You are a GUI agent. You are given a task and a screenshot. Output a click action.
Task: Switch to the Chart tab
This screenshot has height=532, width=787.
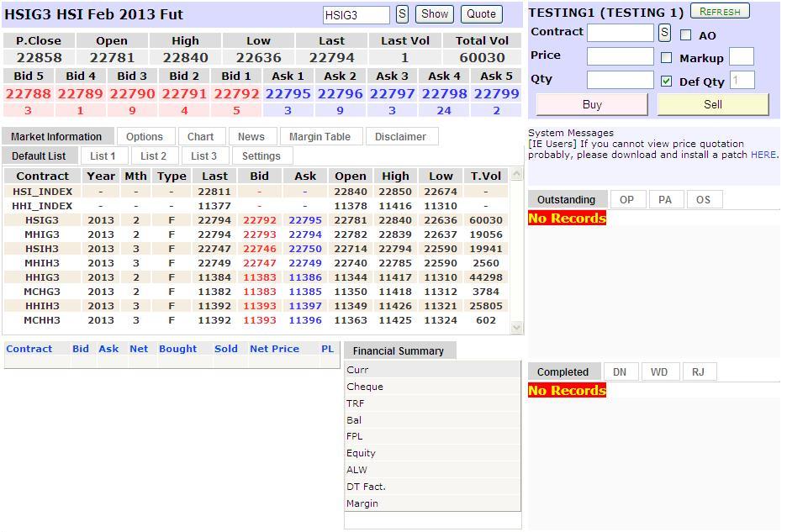click(x=200, y=137)
